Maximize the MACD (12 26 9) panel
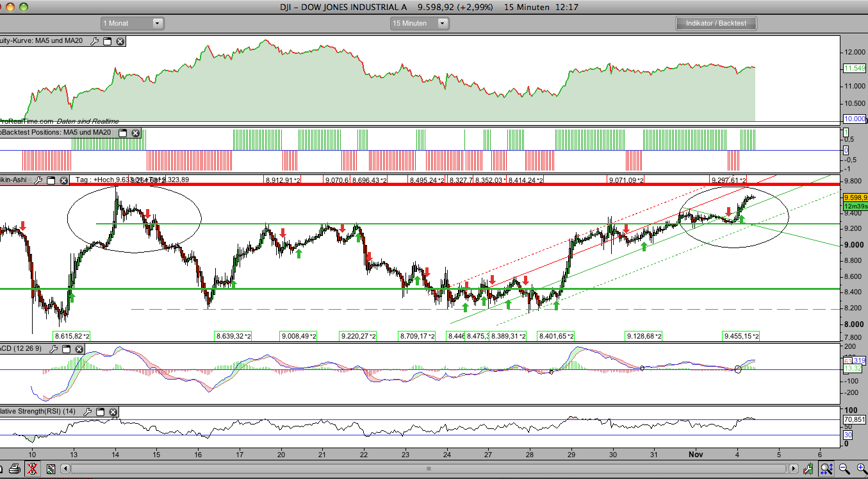 [x=65, y=349]
